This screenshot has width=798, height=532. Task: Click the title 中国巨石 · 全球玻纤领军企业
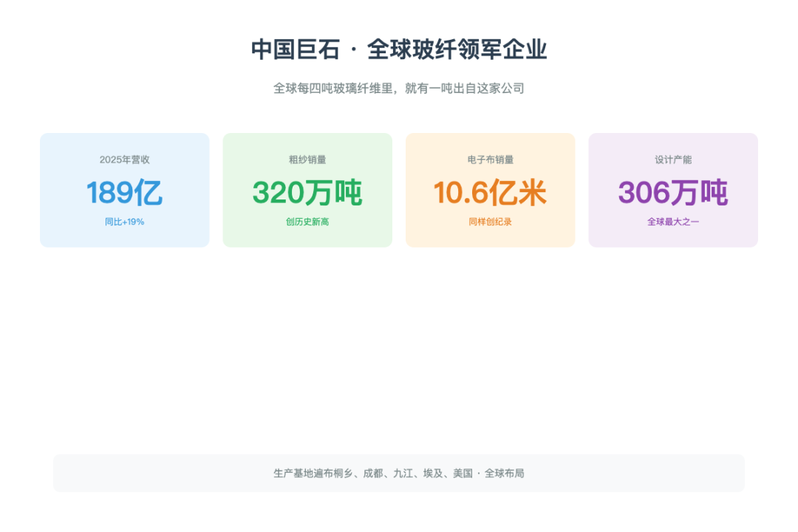tap(399, 50)
